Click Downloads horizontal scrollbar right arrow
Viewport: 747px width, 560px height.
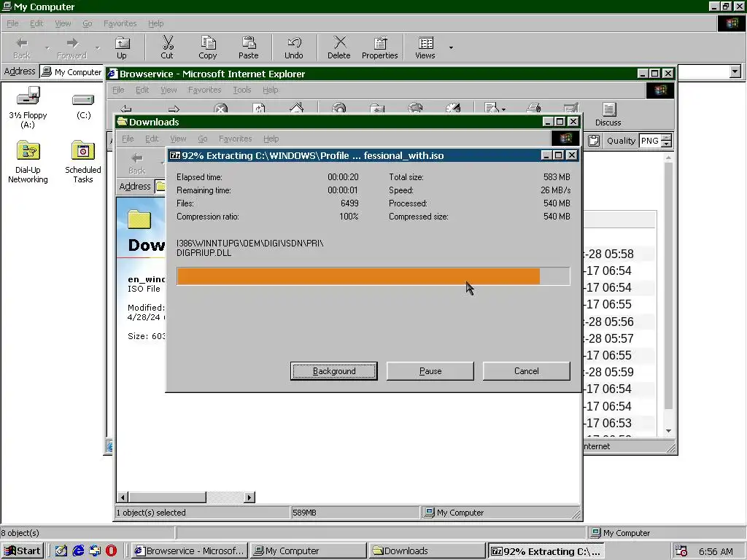click(249, 497)
